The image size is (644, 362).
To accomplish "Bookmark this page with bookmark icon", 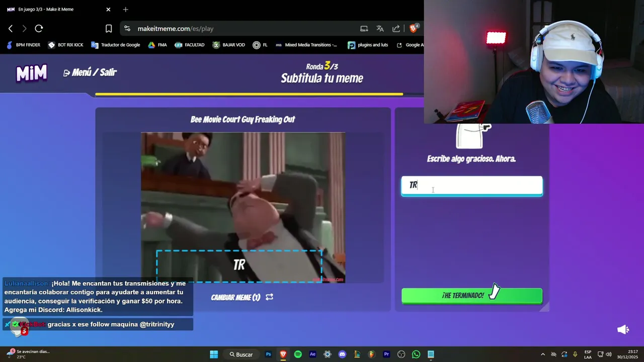I will coord(109,29).
